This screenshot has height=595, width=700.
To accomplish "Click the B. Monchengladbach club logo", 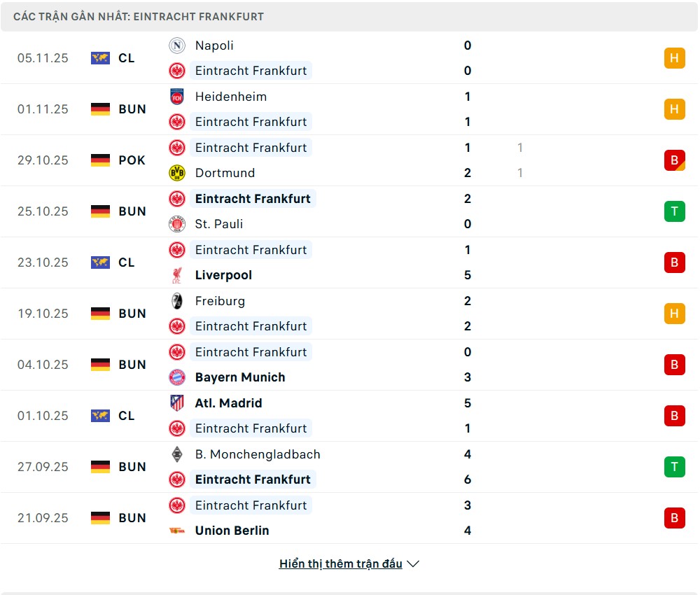I will pos(177,454).
